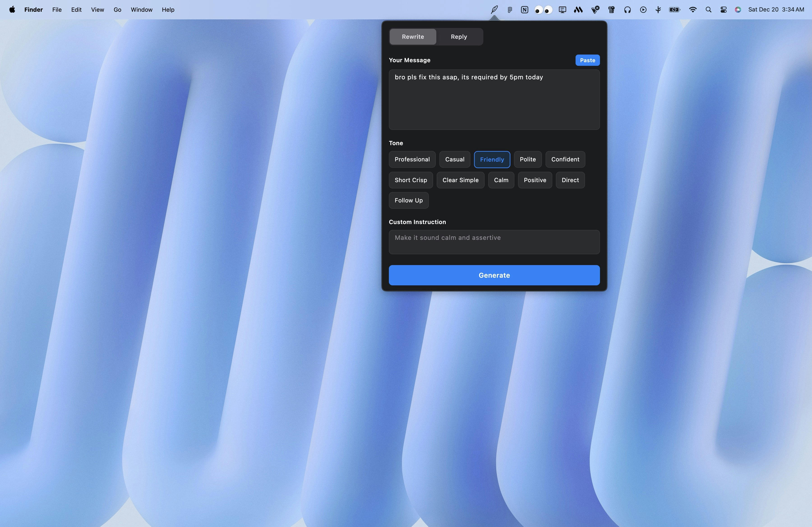The width and height of the screenshot is (812, 527).
Task: Open Control Center from the menu bar
Action: 724,9
